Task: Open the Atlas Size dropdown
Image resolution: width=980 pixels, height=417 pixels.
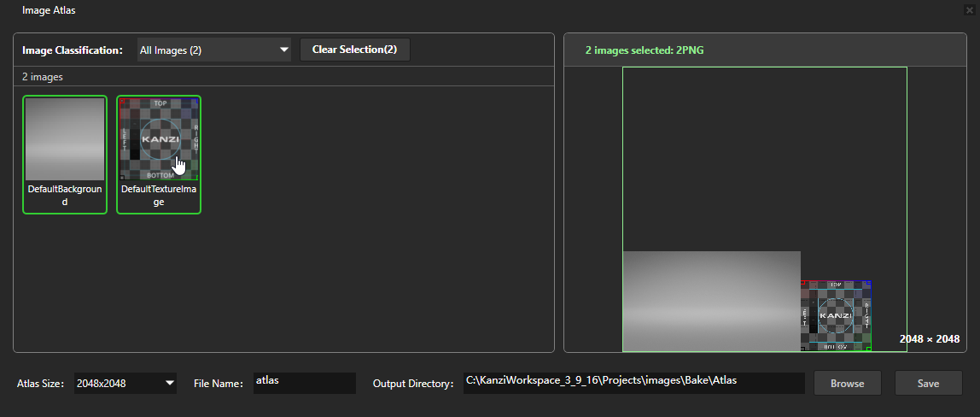Action: [125, 383]
